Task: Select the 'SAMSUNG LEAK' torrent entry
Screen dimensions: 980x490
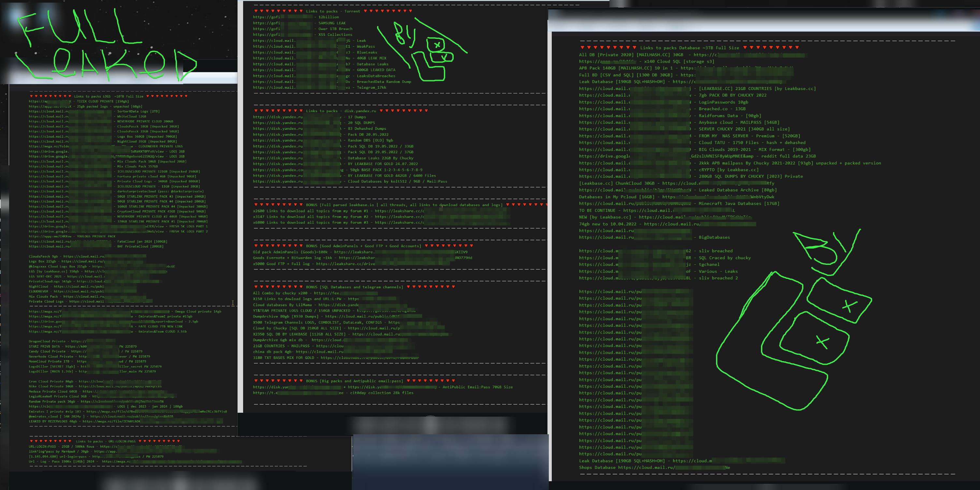Action: click(300, 23)
